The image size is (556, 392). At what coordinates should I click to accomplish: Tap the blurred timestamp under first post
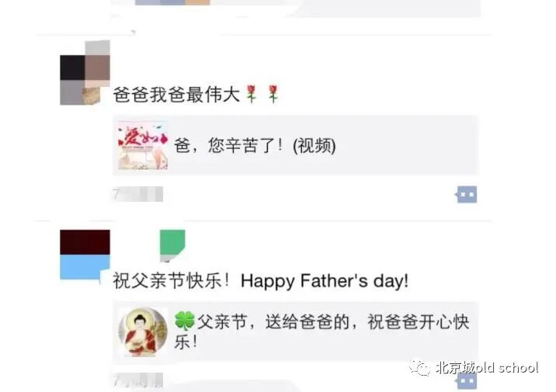pyautogui.click(x=138, y=194)
